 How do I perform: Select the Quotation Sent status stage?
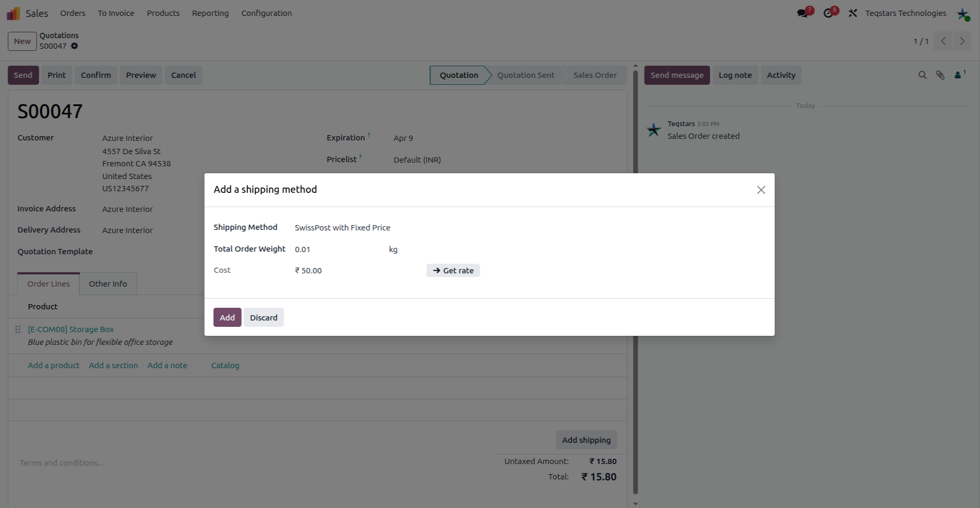(x=526, y=75)
